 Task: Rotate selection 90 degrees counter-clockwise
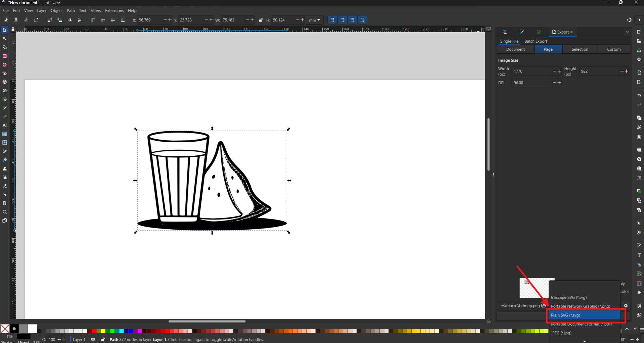tap(49, 20)
